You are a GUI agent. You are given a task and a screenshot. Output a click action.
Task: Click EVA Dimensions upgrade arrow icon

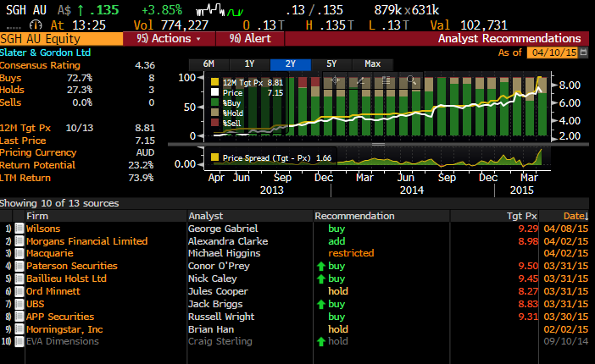(x=321, y=342)
